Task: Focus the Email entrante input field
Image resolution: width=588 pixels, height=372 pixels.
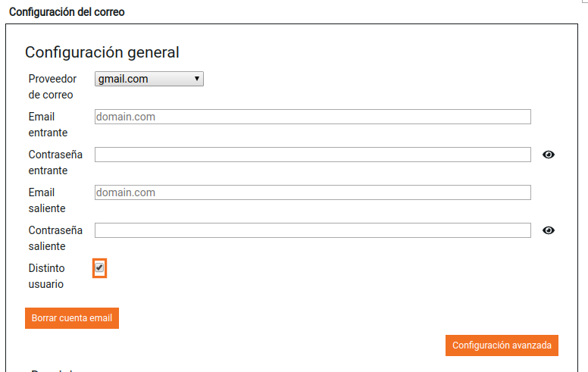Action: coord(312,117)
